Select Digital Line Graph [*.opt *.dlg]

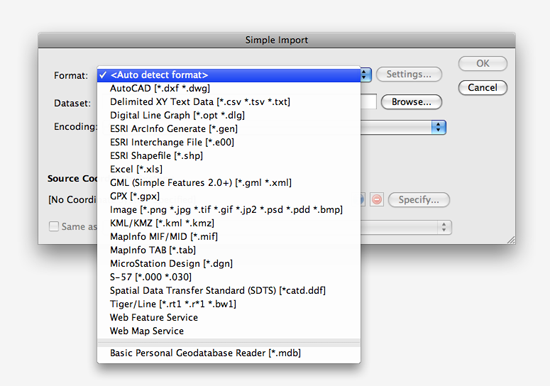(229, 115)
